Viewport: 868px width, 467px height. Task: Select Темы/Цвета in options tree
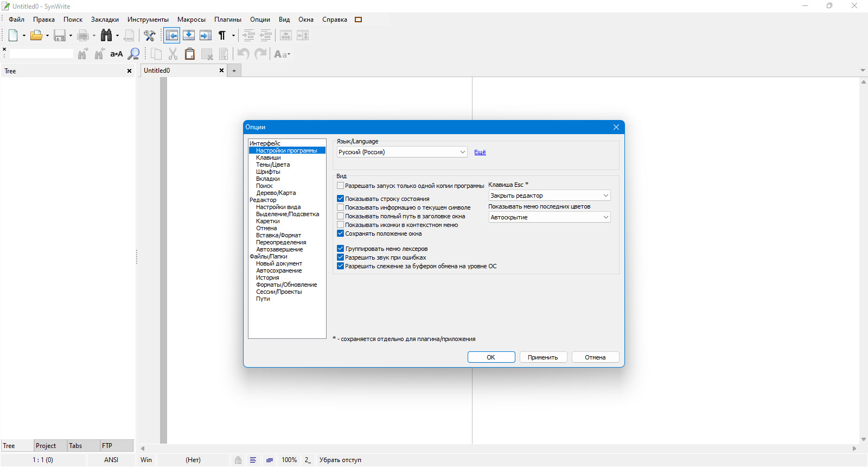click(273, 165)
